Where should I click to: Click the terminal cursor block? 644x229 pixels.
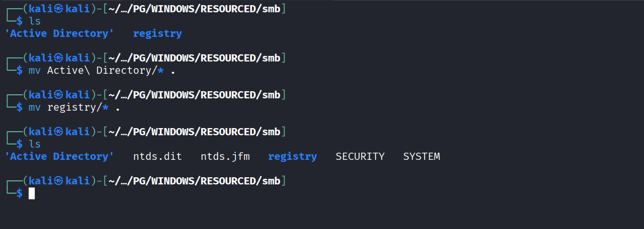coord(32,194)
